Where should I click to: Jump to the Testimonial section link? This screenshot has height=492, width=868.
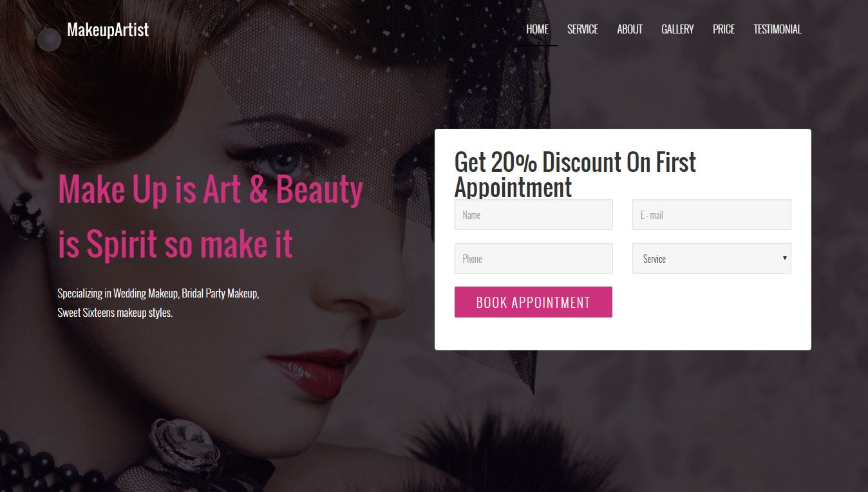(x=777, y=29)
